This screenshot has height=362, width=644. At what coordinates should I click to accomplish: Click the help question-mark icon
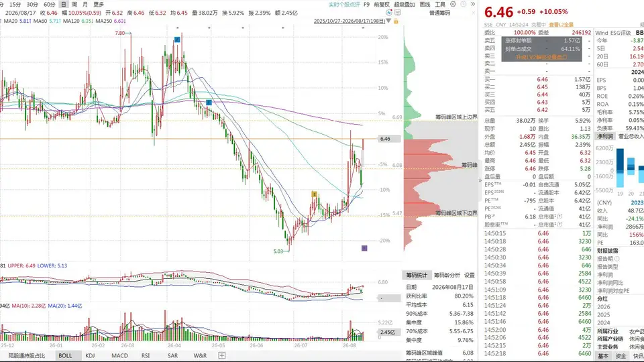(x=464, y=4)
